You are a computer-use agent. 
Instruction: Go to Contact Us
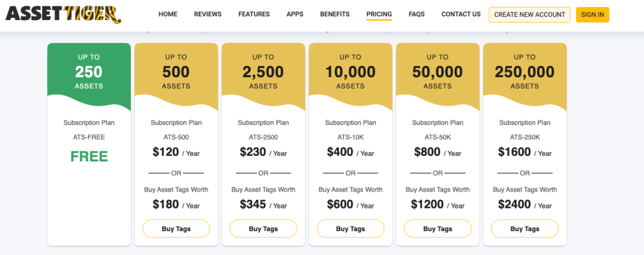coord(461,14)
